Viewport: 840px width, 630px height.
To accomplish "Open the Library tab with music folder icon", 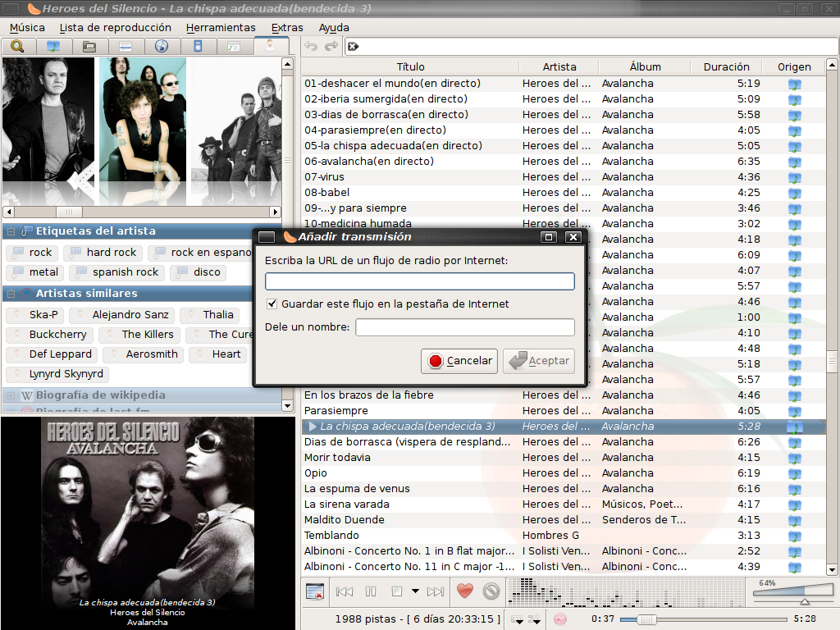I will coord(53,47).
